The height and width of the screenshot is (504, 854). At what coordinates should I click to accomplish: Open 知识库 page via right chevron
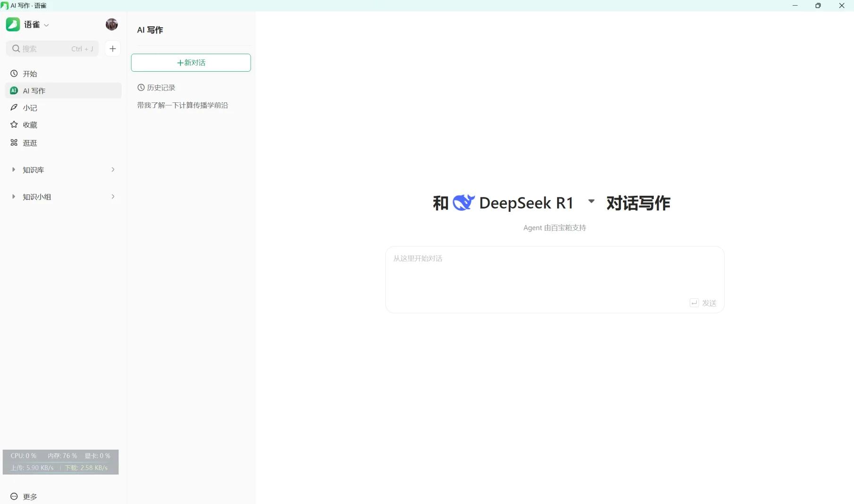(x=113, y=169)
